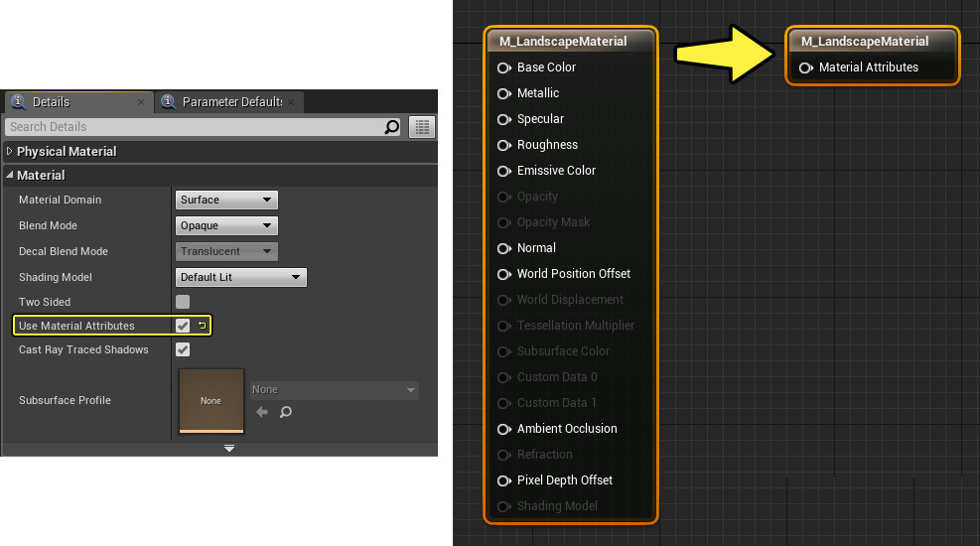Uncheck Use Material Attributes checkbox
Screen dimensions: 980x546
point(183,326)
